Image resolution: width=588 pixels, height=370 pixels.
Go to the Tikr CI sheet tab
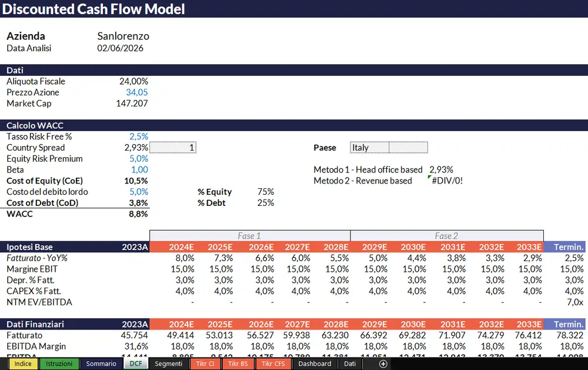click(205, 364)
